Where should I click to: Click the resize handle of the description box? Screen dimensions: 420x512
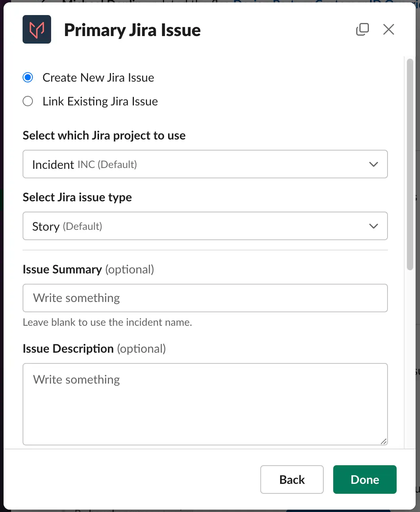coord(384,441)
